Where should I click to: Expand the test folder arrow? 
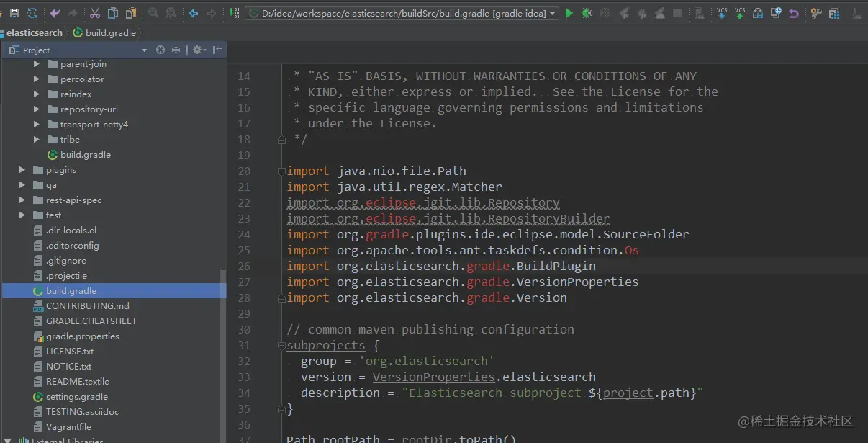tap(22, 215)
